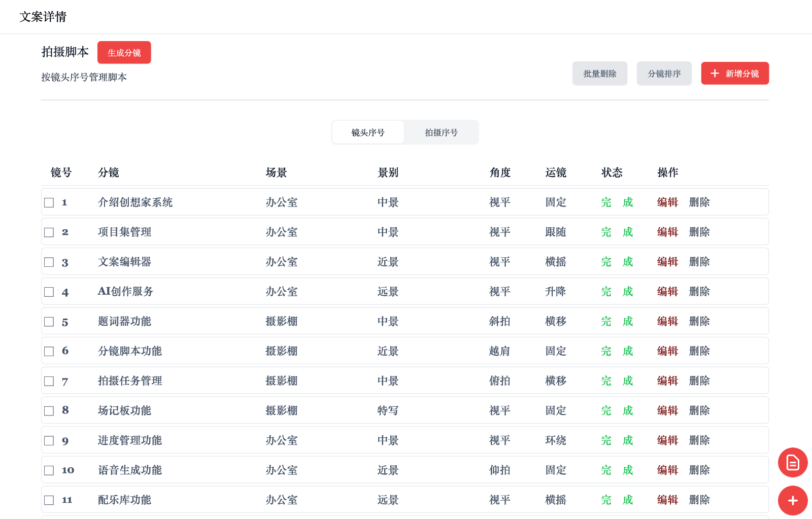The width and height of the screenshot is (812, 519).
Task: Check the box for shot 10
Action: click(49, 471)
